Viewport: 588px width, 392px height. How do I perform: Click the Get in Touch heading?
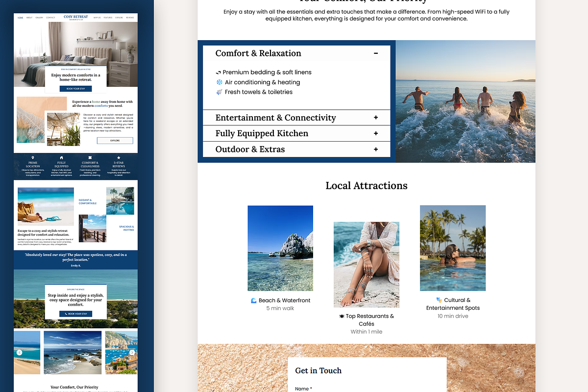tap(318, 370)
